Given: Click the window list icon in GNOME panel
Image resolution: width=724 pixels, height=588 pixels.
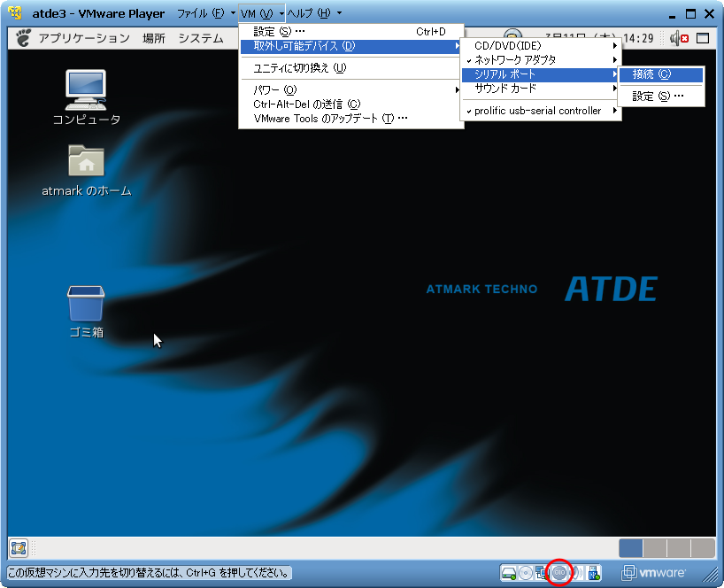Looking at the screenshot, I should pyautogui.click(x=702, y=38).
